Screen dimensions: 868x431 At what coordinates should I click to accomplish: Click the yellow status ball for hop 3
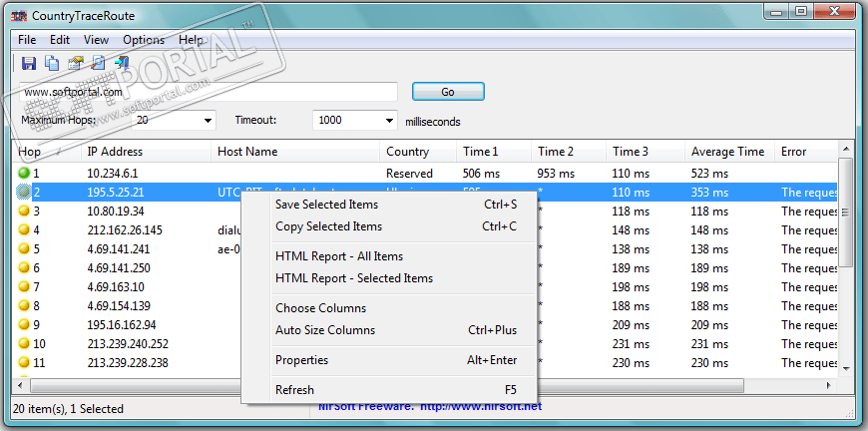tap(24, 211)
